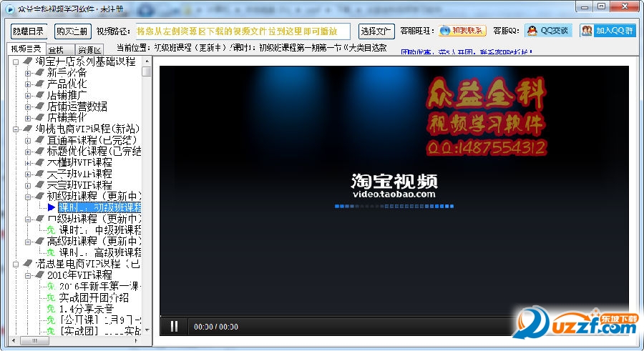Click the green 免 icon beside 1.4分享录音
This screenshot has height=351, width=644.
51,308
